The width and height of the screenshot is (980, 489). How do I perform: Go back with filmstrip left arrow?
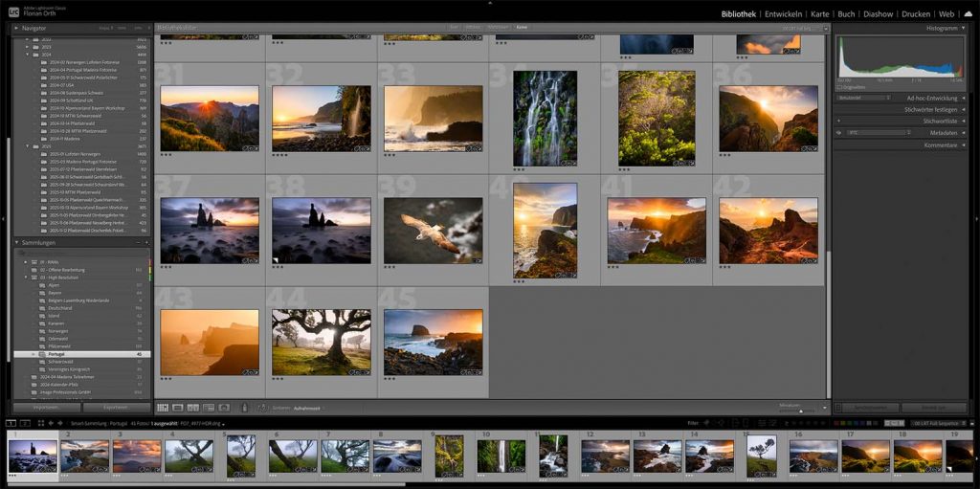pos(52,423)
